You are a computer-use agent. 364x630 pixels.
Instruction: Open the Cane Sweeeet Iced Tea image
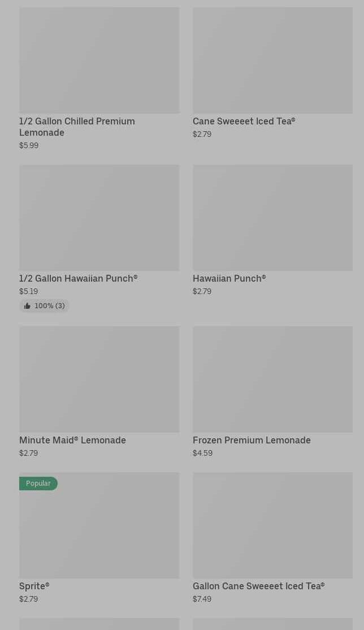coord(273,61)
